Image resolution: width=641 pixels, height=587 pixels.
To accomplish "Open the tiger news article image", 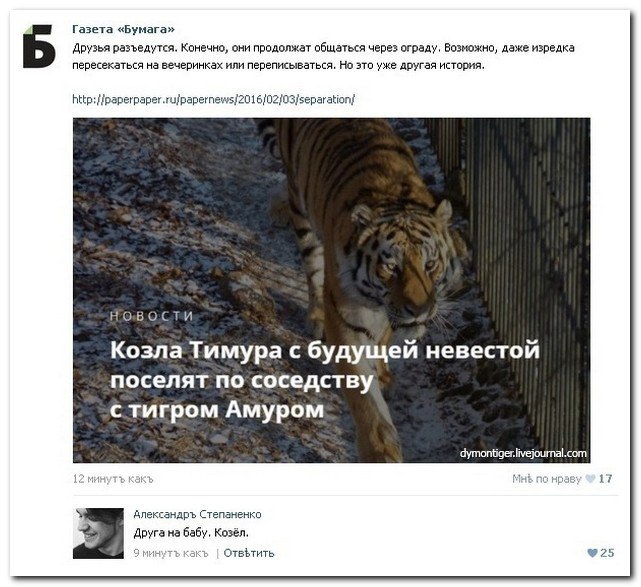I will [332, 290].
